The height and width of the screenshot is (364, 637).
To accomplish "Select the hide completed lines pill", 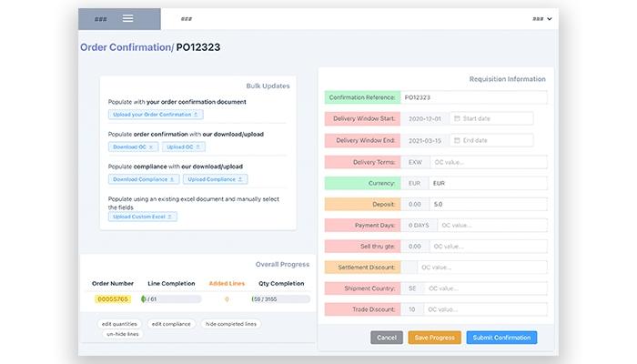I will click(x=231, y=324).
